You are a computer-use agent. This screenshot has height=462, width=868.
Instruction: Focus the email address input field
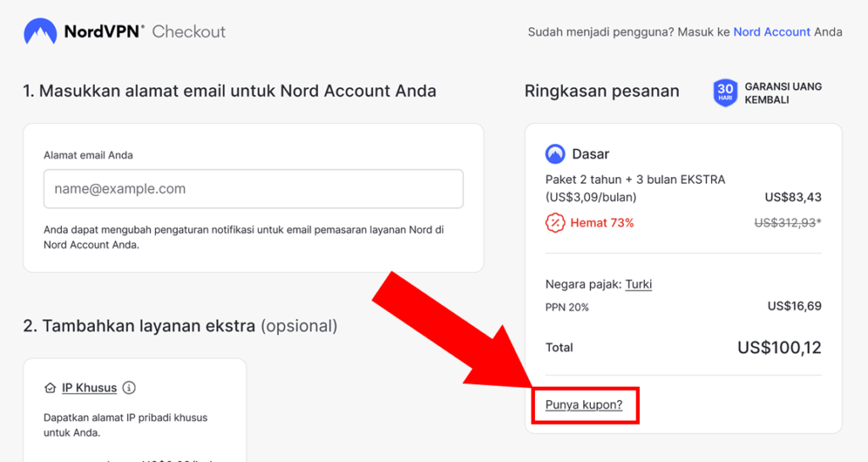[253, 189]
